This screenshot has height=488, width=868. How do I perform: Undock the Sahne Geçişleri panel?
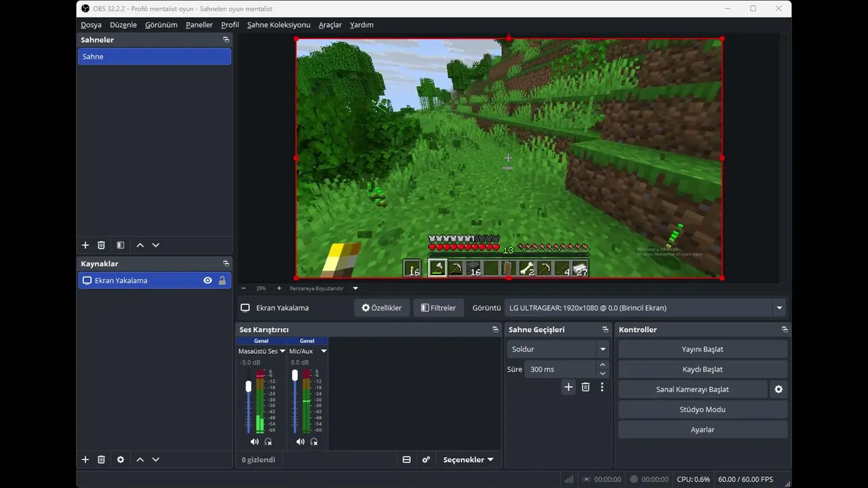605,329
